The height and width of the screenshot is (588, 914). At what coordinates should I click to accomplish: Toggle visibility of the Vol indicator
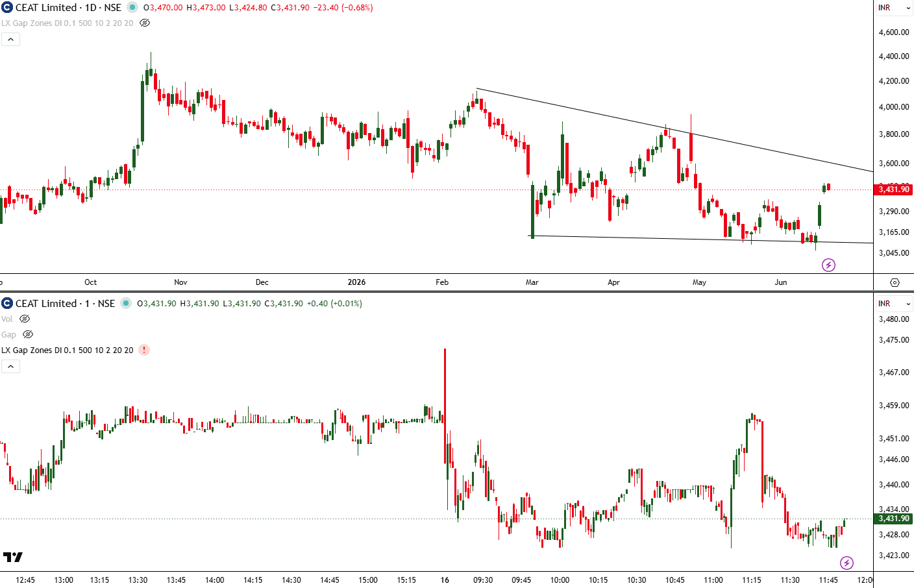point(25,319)
